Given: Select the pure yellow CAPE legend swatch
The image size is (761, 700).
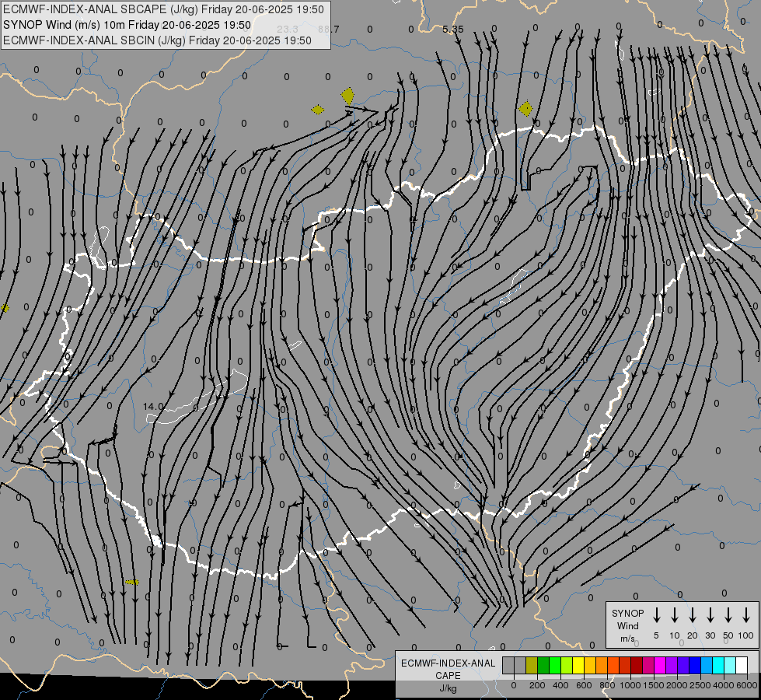Looking at the screenshot, I should 578,665.
